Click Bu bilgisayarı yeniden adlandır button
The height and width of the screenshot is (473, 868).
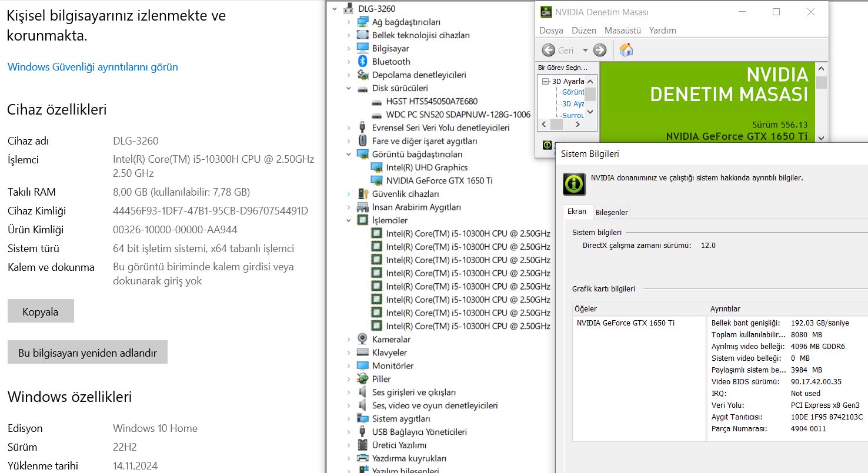coord(88,353)
